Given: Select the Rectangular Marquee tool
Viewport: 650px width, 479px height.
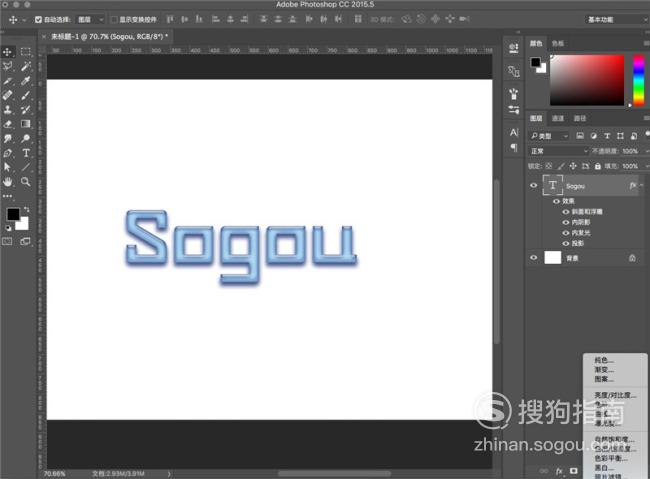Looking at the screenshot, I should (x=26, y=52).
